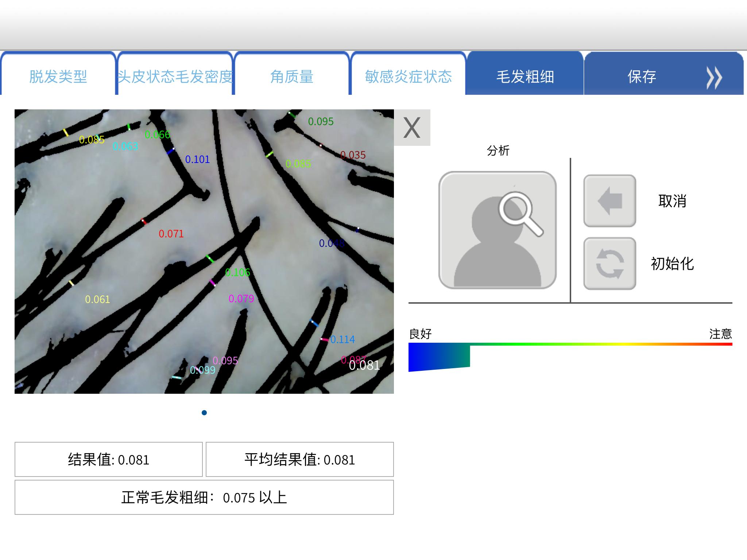Click the back-arrow cancel icon
This screenshot has width=747, height=560.
pyautogui.click(x=610, y=201)
